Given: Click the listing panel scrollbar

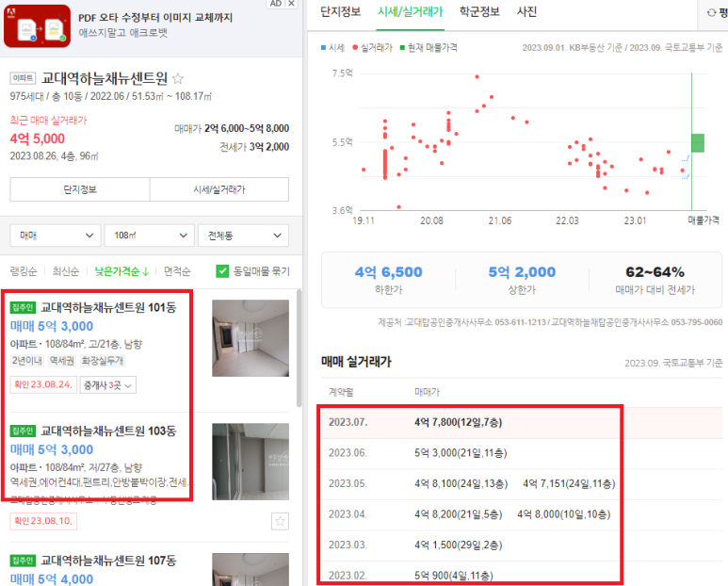Looking at the screenshot, I should tap(299, 349).
